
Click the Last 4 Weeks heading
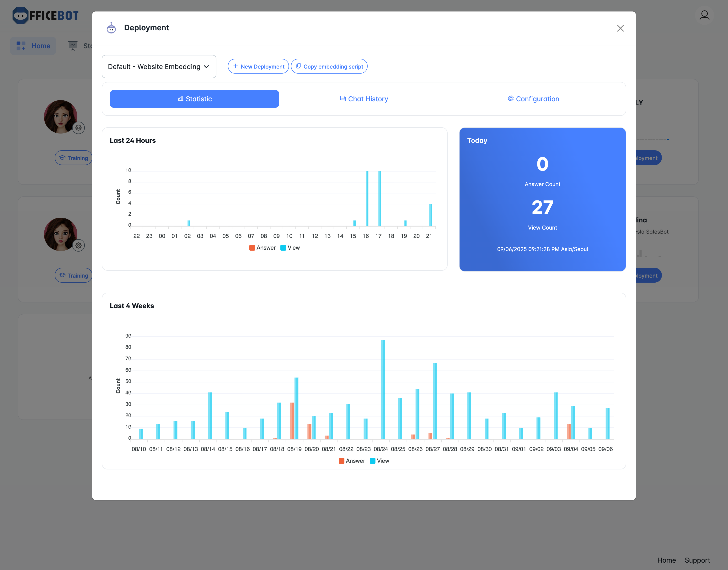pos(132,306)
